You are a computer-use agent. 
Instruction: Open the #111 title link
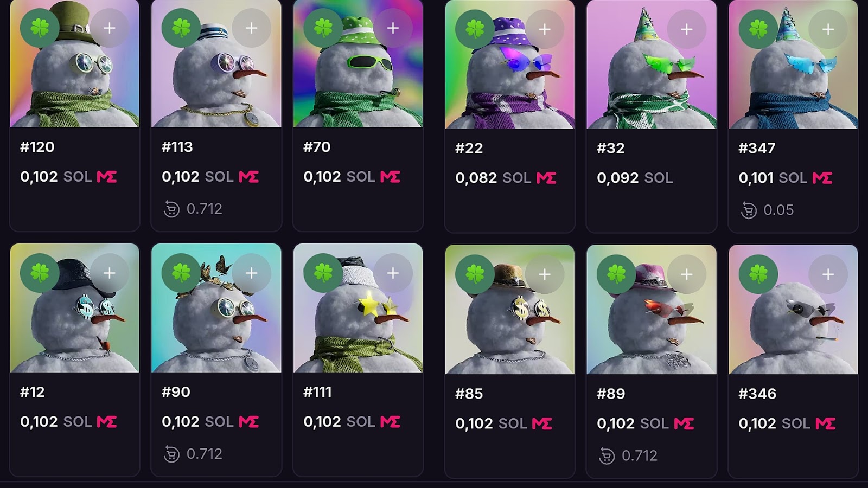[x=317, y=392]
